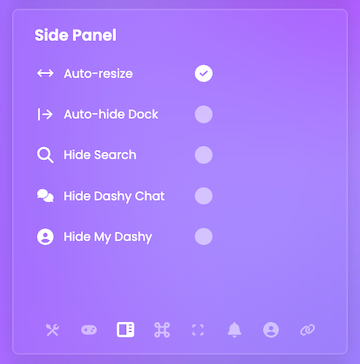
Task: Enable the Hide Search toggle
Action: (x=204, y=155)
